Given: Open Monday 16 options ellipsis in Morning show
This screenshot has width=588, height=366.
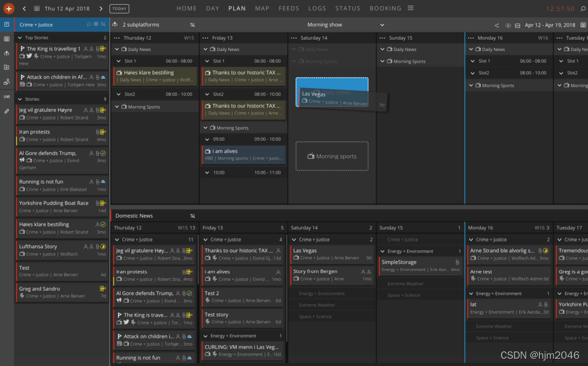Looking at the screenshot, I should click(x=471, y=38).
